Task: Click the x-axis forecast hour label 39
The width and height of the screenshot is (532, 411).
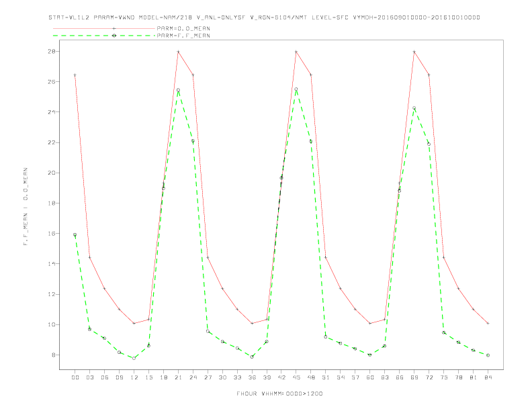Action: pyautogui.click(x=267, y=377)
